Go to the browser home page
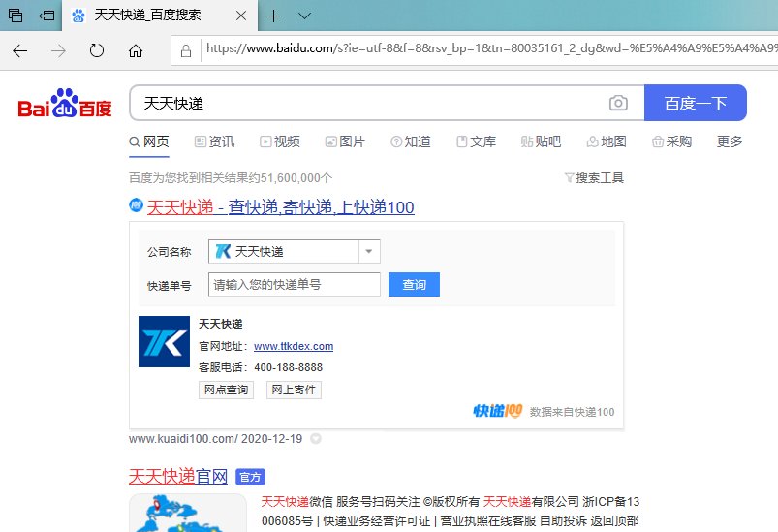Viewport: 778px width, 532px height. [136, 50]
